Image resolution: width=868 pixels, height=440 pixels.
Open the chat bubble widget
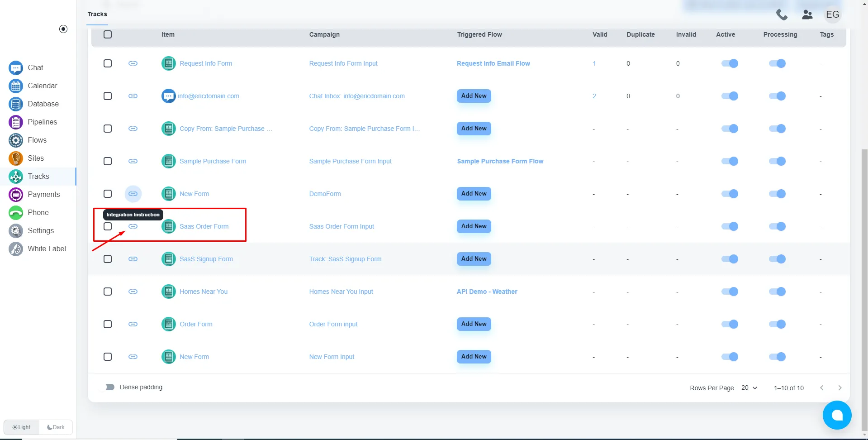click(837, 415)
